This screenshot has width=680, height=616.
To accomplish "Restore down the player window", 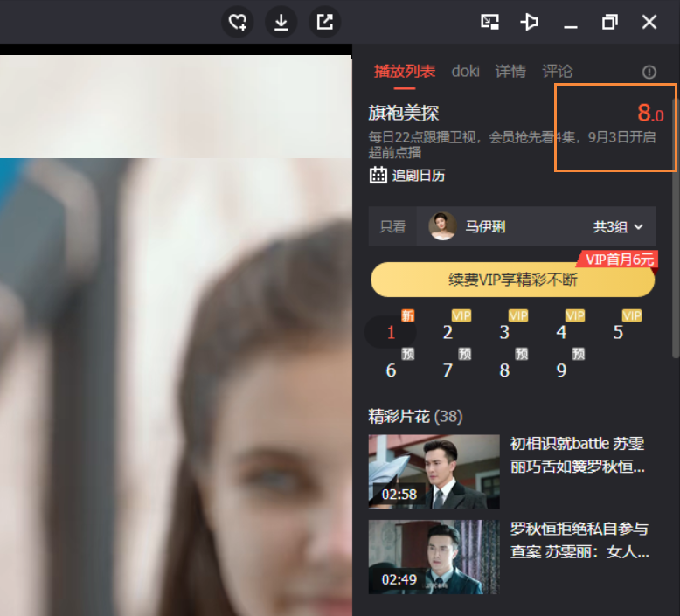I will 610,22.
